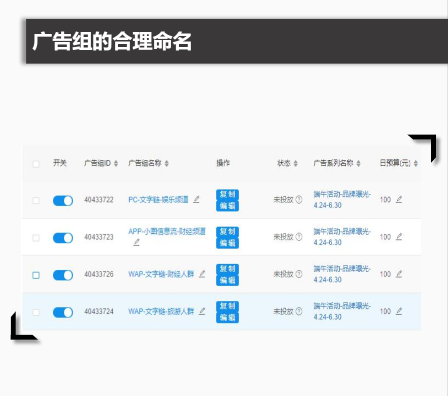Open ad group WAP-文字链-旅游人群
448x396 pixels.
tap(161, 311)
